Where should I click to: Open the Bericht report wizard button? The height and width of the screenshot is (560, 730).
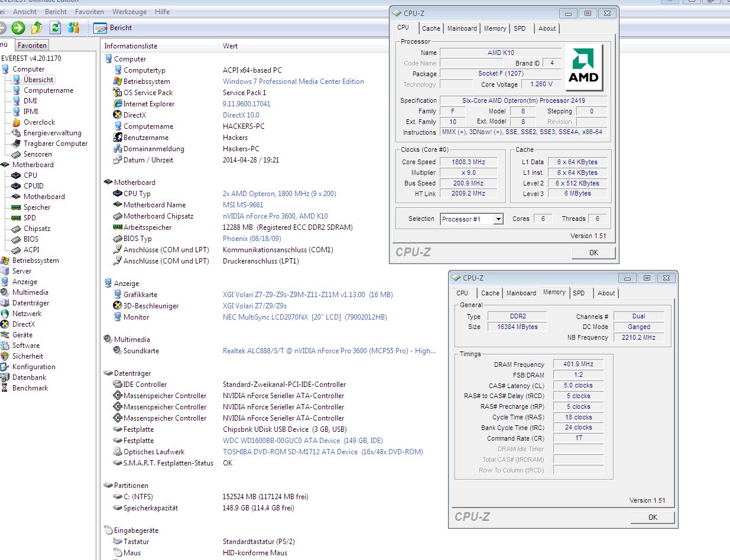click(x=113, y=28)
